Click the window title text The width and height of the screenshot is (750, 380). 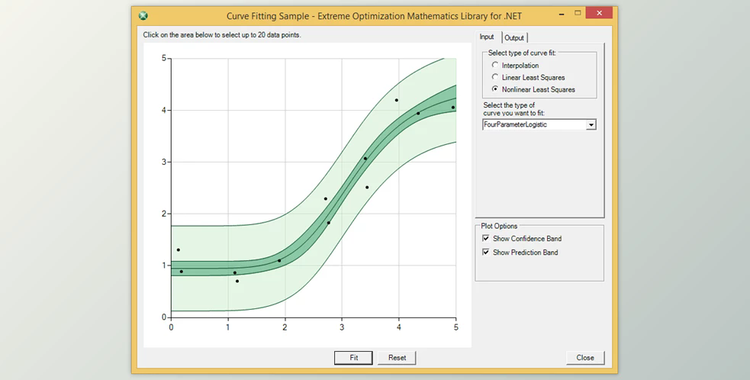coord(374,16)
